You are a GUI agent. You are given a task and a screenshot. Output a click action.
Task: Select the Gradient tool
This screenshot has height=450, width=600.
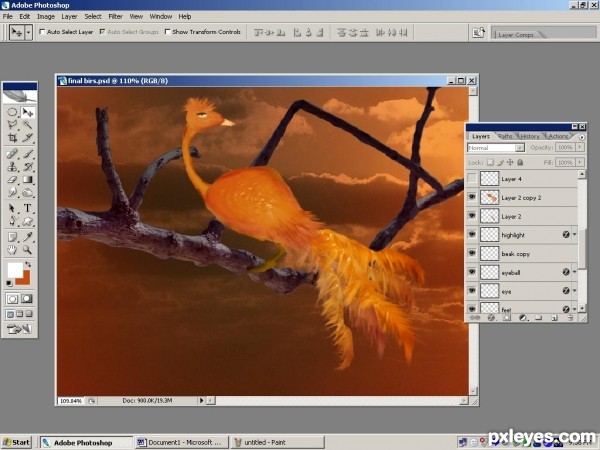28,179
